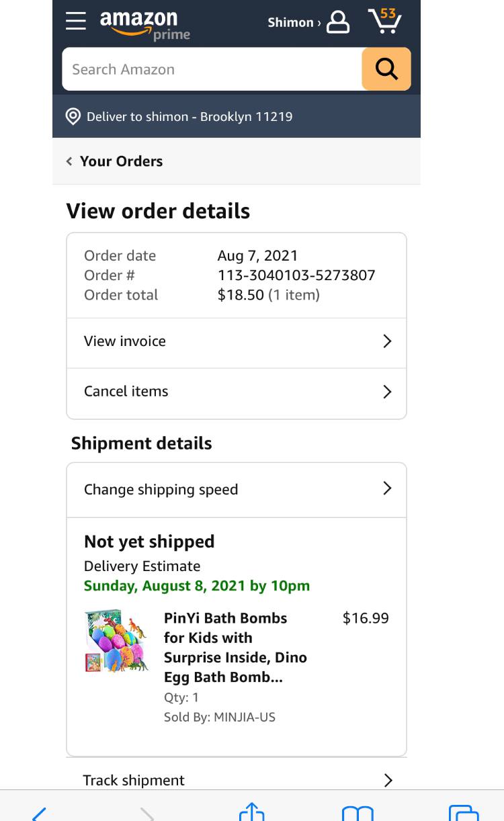
Task: Open the Shimon account profile icon
Action: (x=337, y=22)
